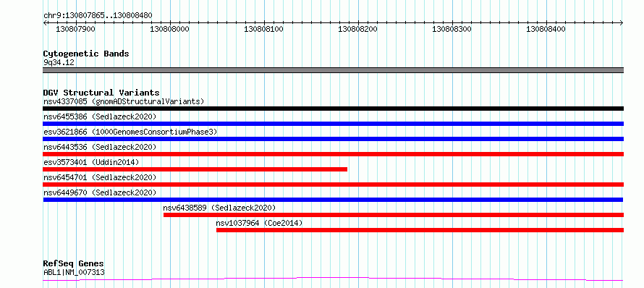Open the nsv4337085 (gnomADStructuralVariants) label
644x288 pixels.
coord(124,101)
